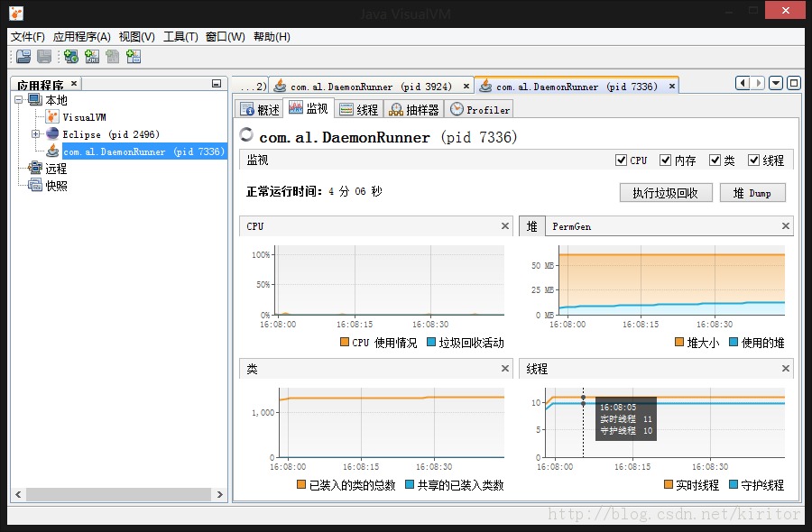Image resolution: width=812 pixels, height=532 pixels.
Task: Click the 执行垃圾回收 (Perform GC) button
Action: click(x=665, y=192)
